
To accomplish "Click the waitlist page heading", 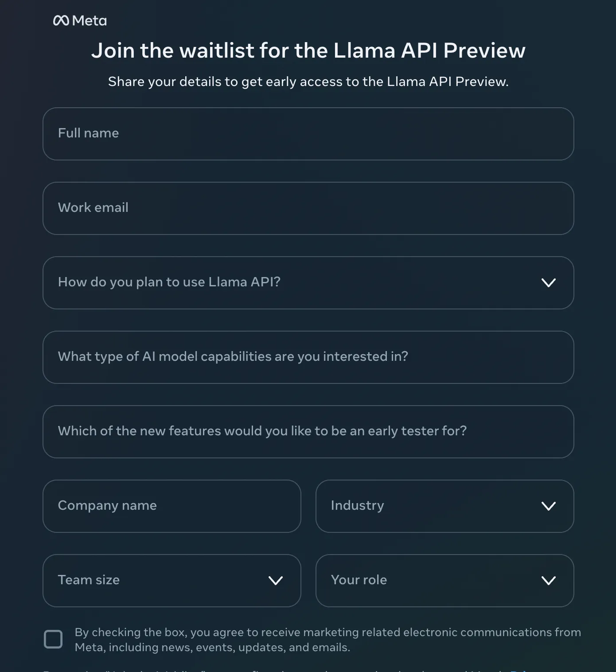I will (x=308, y=51).
